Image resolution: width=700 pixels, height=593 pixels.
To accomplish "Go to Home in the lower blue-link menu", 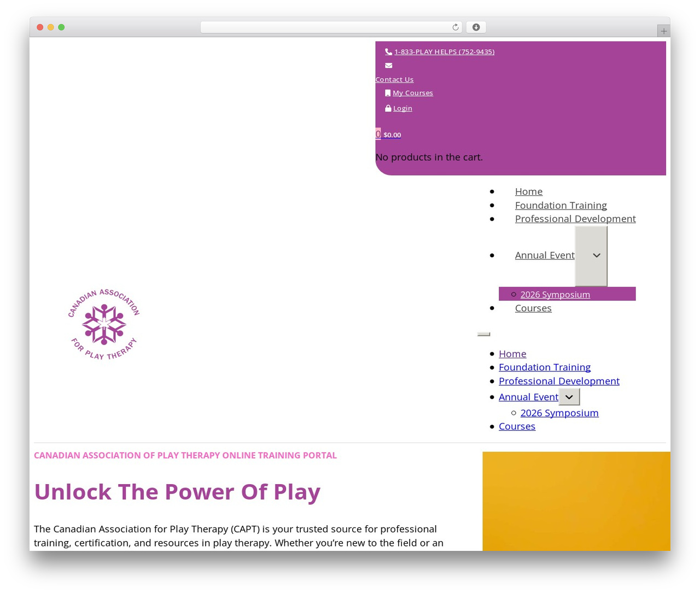I will [x=512, y=354].
